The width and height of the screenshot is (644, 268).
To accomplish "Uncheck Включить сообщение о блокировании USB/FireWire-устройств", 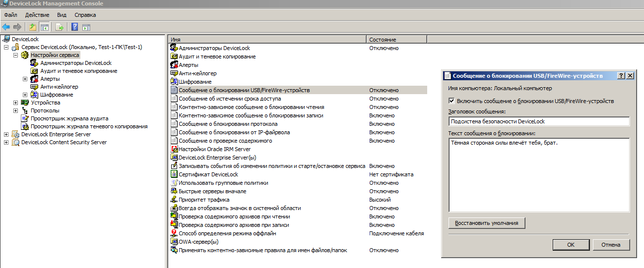I will pyautogui.click(x=451, y=101).
